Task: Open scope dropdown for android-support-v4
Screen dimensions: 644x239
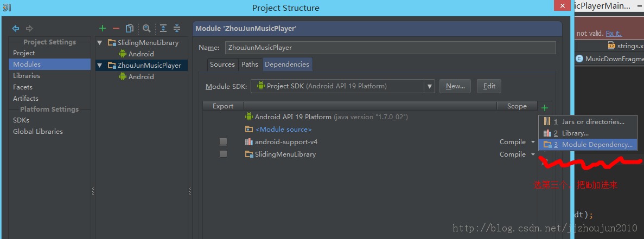Action: pyautogui.click(x=533, y=142)
